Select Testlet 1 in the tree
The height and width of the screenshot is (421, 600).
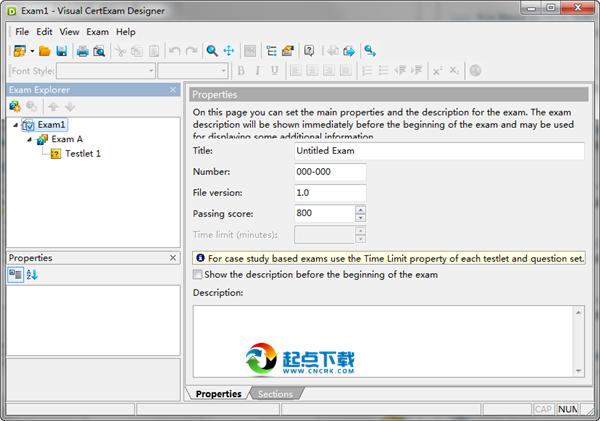[x=83, y=153]
